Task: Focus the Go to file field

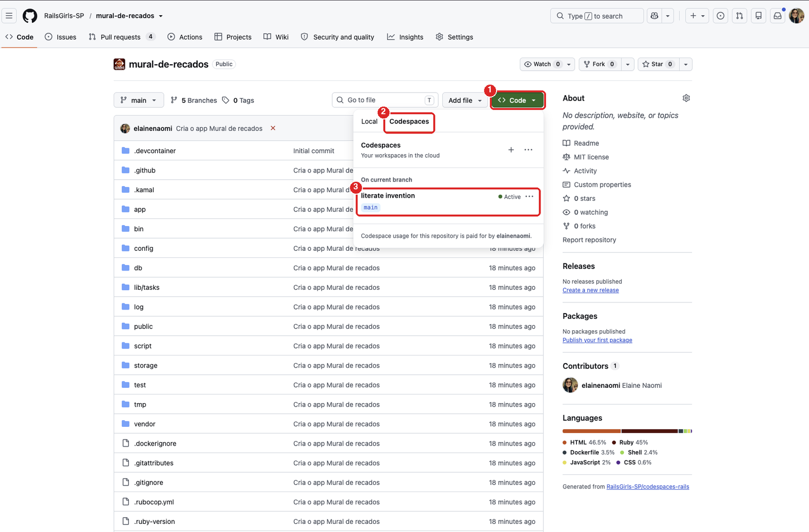Action: (385, 100)
